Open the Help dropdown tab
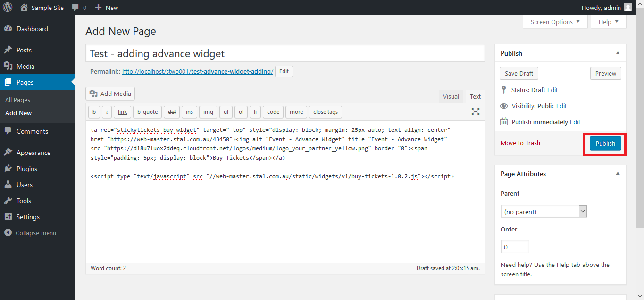 [x=608, y=22]
